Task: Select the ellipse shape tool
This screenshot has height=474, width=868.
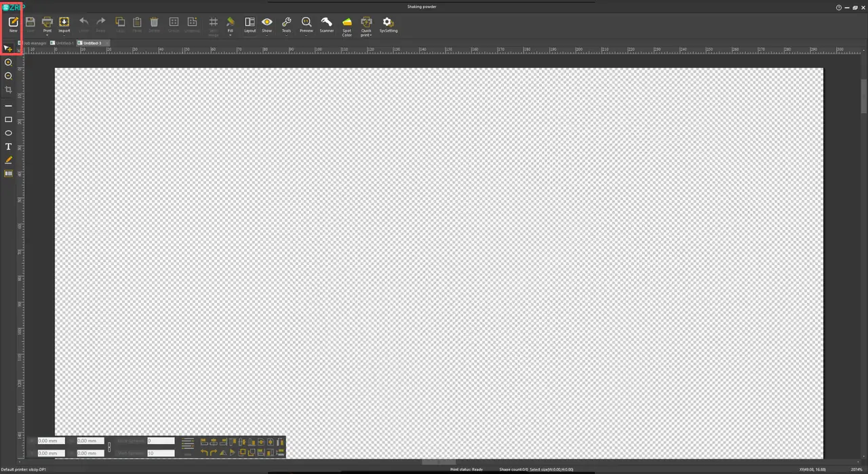Action: (8, 133)
